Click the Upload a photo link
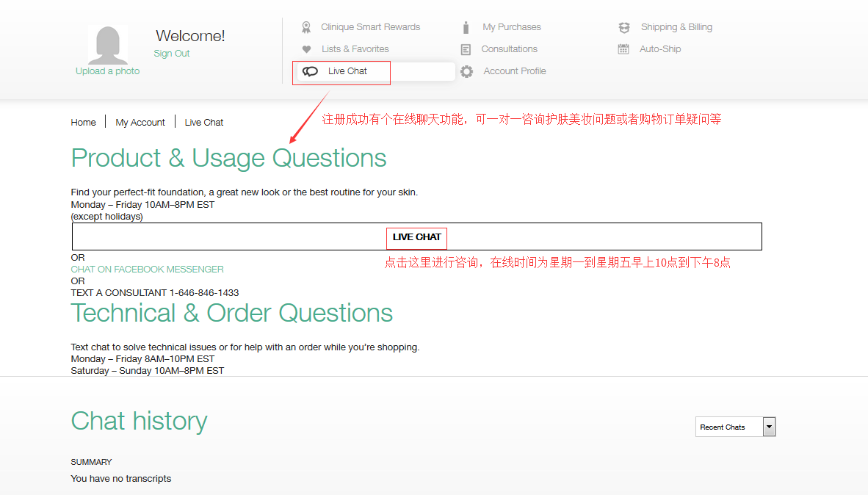The width and height of the screenshot is (868, 495). tap(107, 71)
